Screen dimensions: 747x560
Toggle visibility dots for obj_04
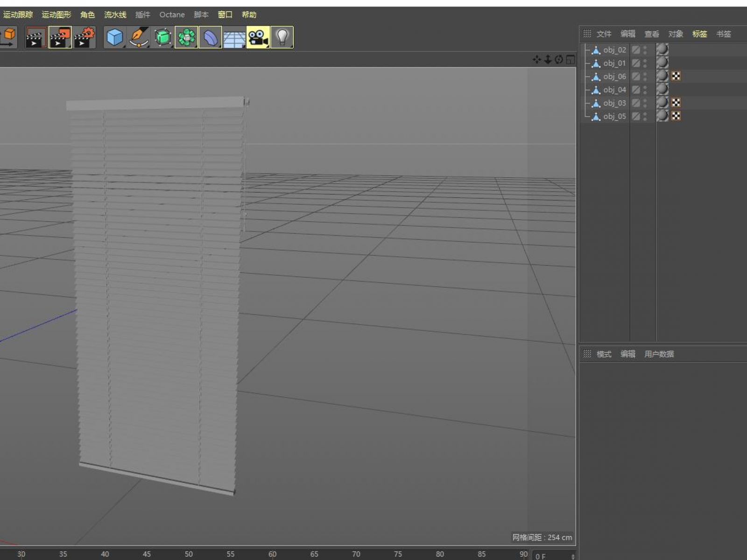pos(645,90)
